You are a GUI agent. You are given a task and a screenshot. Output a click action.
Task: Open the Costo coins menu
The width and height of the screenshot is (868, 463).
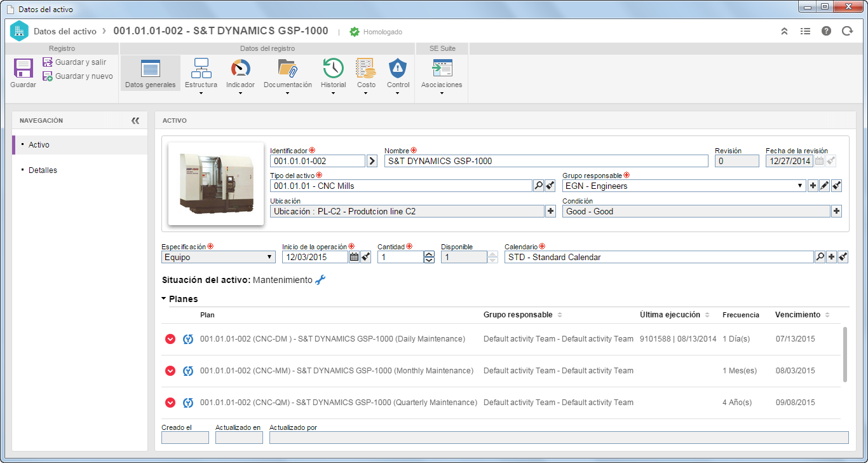[366, 73]
